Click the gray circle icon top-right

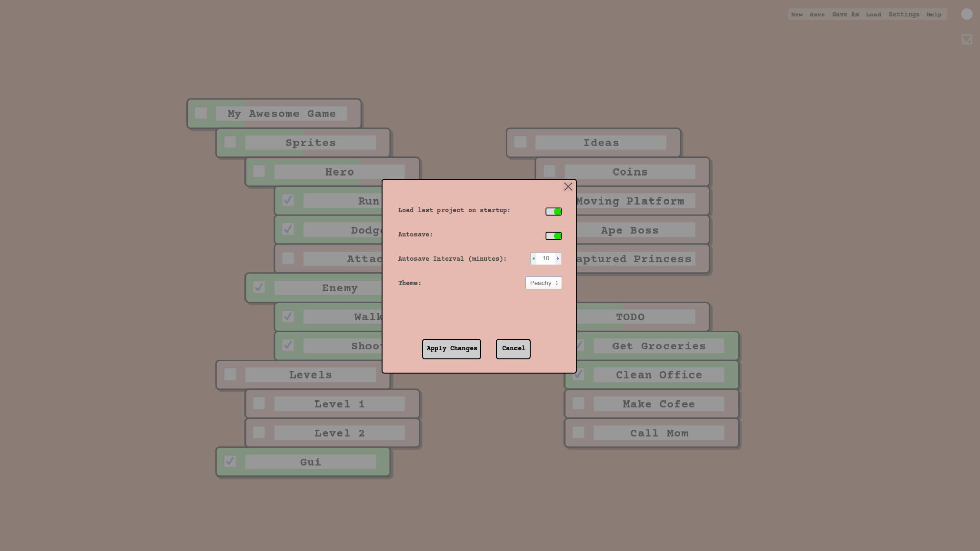point(966,14)
